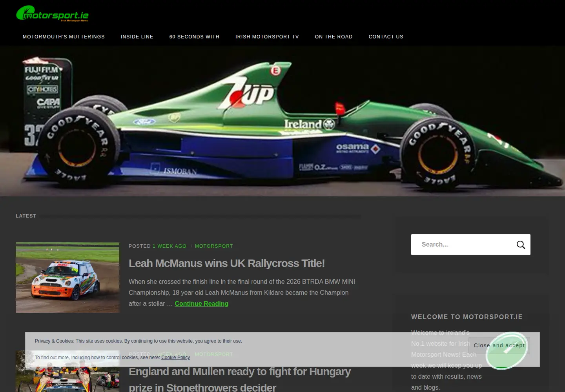This screenshot has width=565, height=392.
Task: Go to the Inside Line section
Action: click(x=137, y=37)
